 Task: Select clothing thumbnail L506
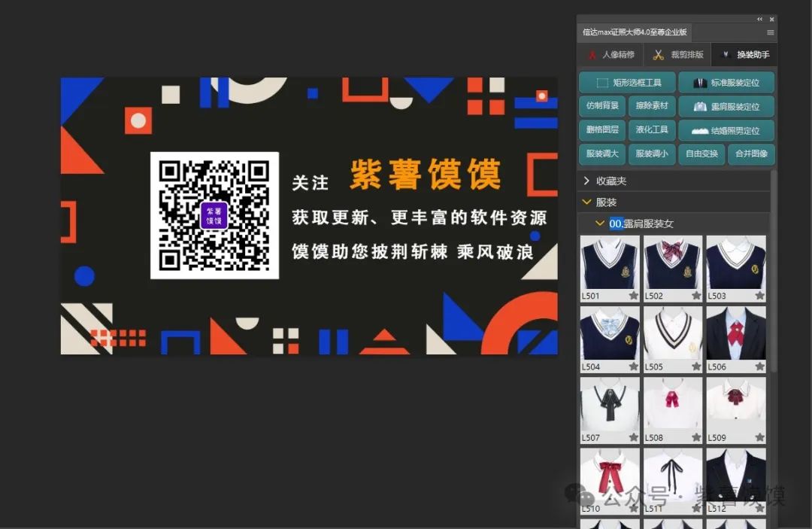736,333
